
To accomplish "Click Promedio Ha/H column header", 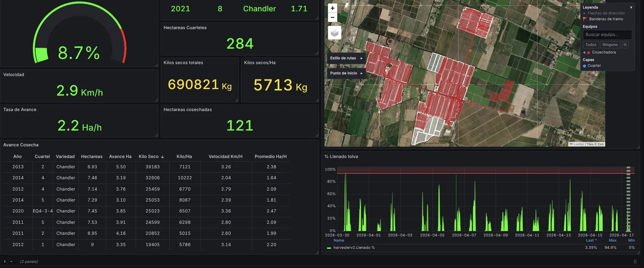I will coord(270,157).
